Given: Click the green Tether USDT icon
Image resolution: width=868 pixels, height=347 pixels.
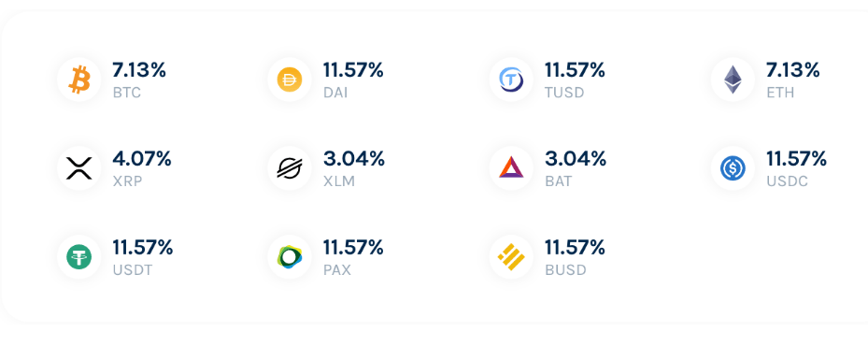Looking at the screenshot, I should [x=79, y=256].
